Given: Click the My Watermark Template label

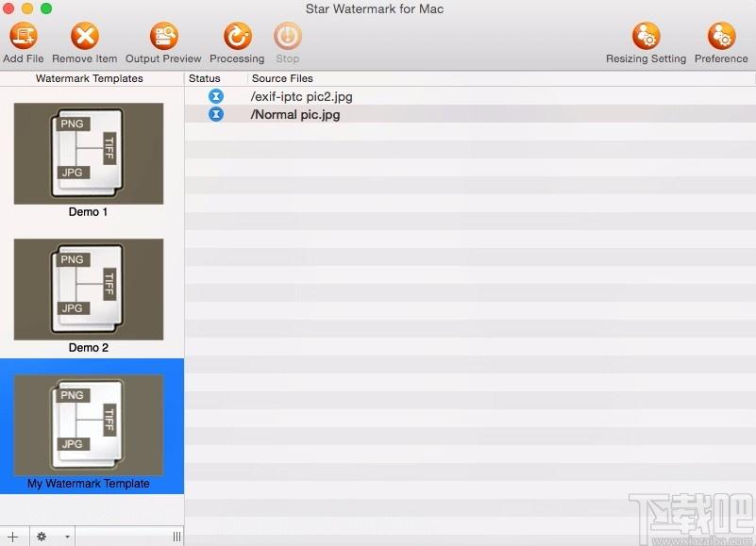Looking at the screenshot, I should coord(88,484).
